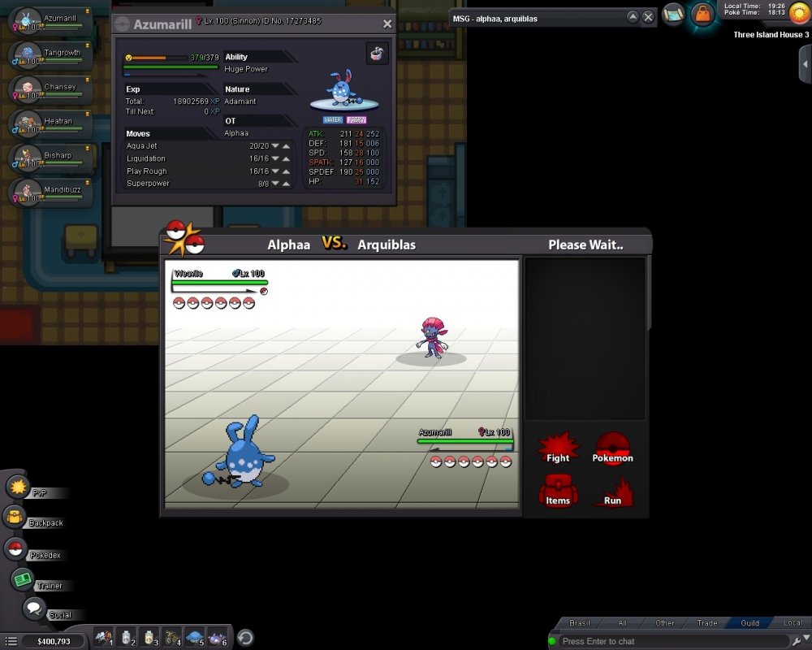Open the battle Items bag
This screenshot has height=650, width=812.
(x=558, y=491)
